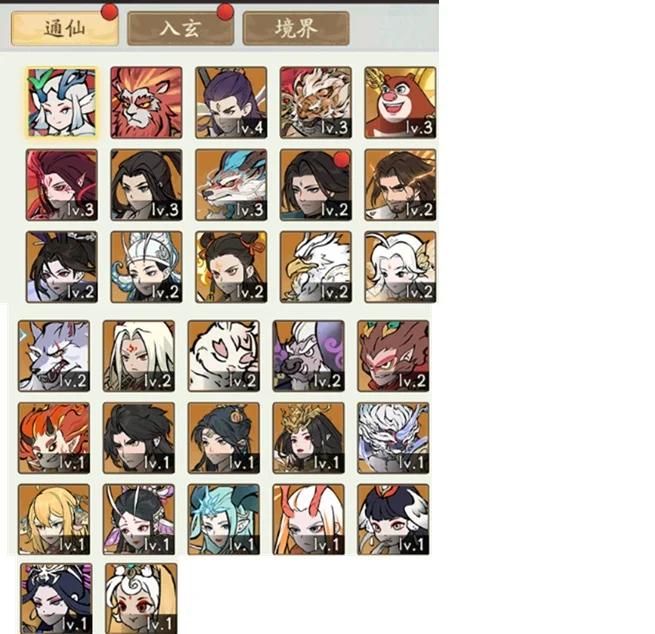Select the golden-crowned lady lv.1 portrait
655x634 pixels.
pyautogui.click(x=308, y=438)
